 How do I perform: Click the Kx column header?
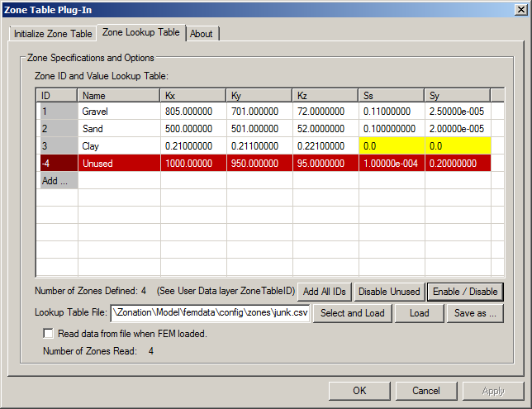[193, 95]
